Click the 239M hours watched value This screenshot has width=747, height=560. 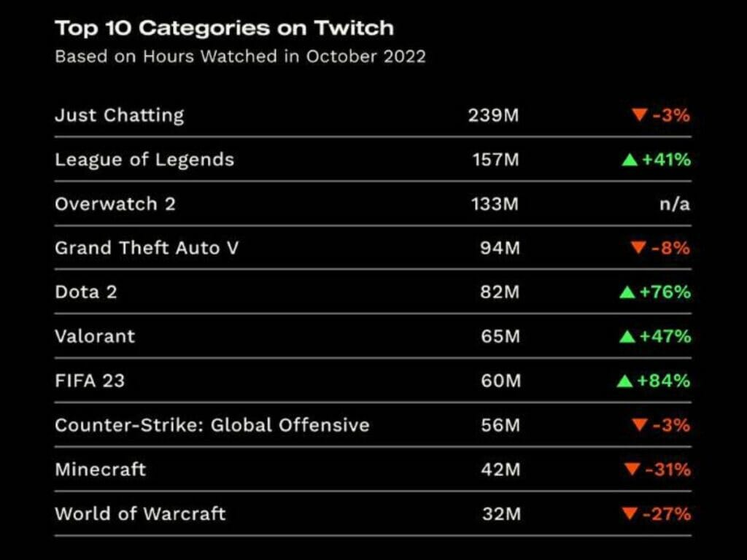click(493, 115)
